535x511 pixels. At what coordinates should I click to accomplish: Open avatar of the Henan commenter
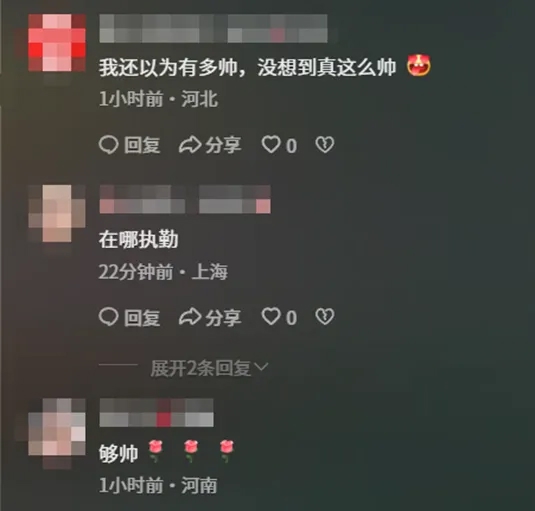pos(57,427)
